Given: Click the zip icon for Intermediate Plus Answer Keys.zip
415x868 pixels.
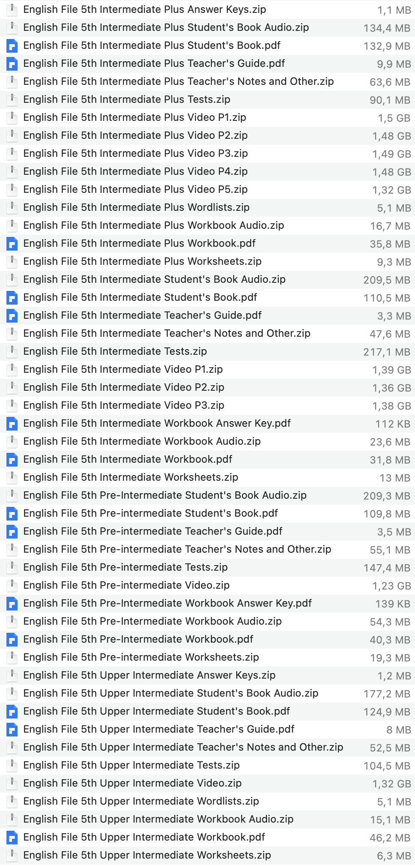Looking at the screenshot, I should (12, 9).
